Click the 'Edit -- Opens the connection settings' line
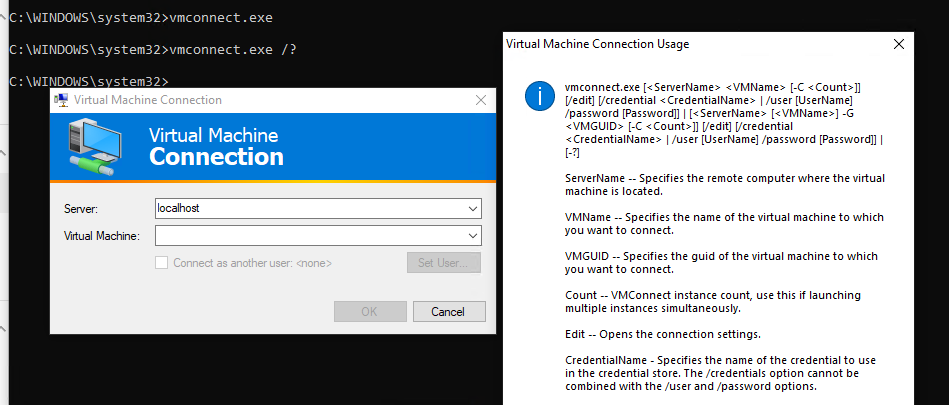Viewport: 949px width, 405px height. pyautogui.click(x=664, y=334)
